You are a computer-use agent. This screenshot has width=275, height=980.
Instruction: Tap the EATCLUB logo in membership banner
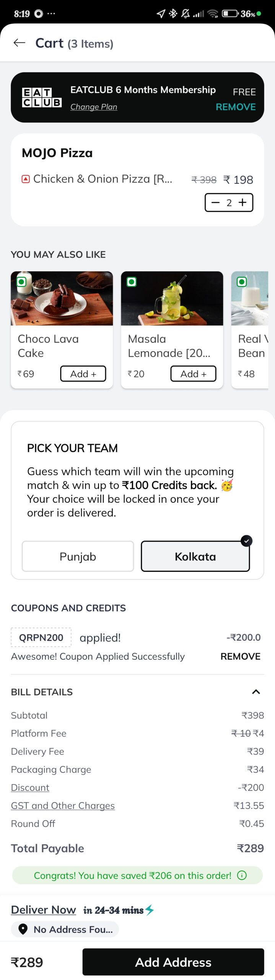(42, 98)
